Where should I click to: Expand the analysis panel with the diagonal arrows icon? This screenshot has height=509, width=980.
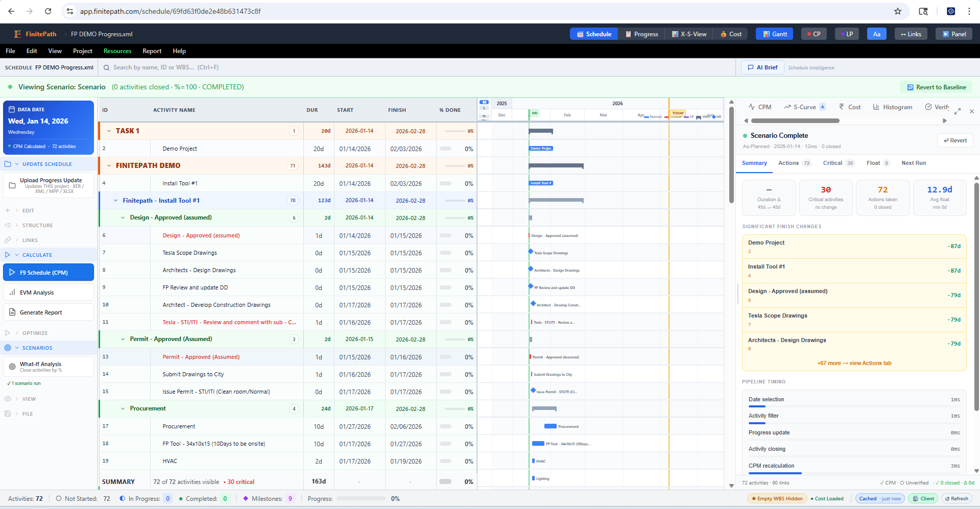click(x=958, y=111)
